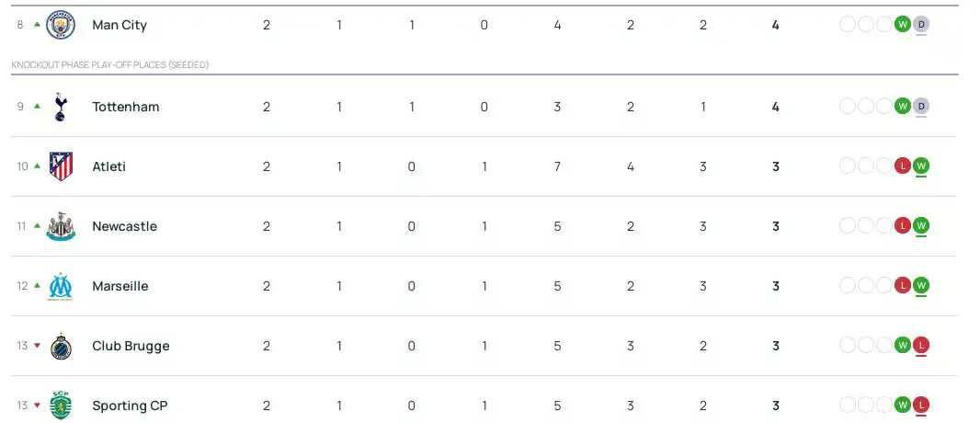Open the Tottenham team page link

click(125, 107)
